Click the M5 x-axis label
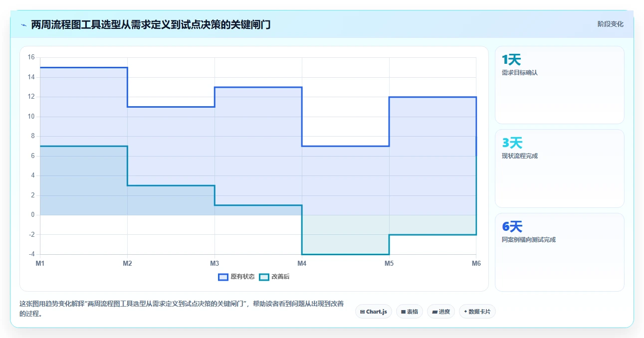Image resolution: width=644 pixels, height=338 pixels. click(389, 263)
